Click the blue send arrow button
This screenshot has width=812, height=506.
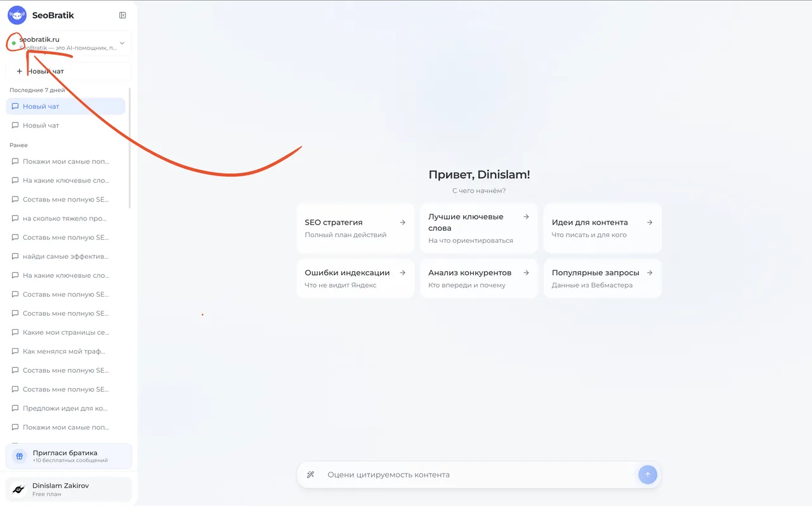[x=648, y=474]
